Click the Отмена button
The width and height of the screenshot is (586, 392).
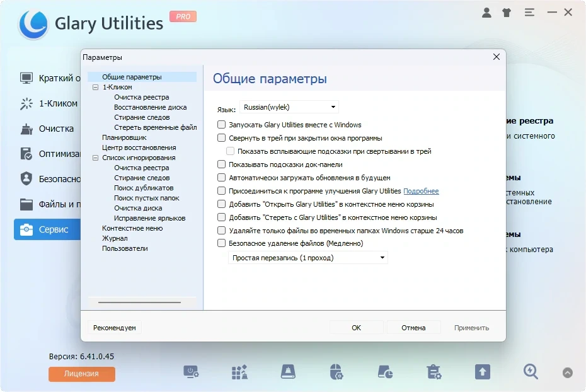pos(413,328)
